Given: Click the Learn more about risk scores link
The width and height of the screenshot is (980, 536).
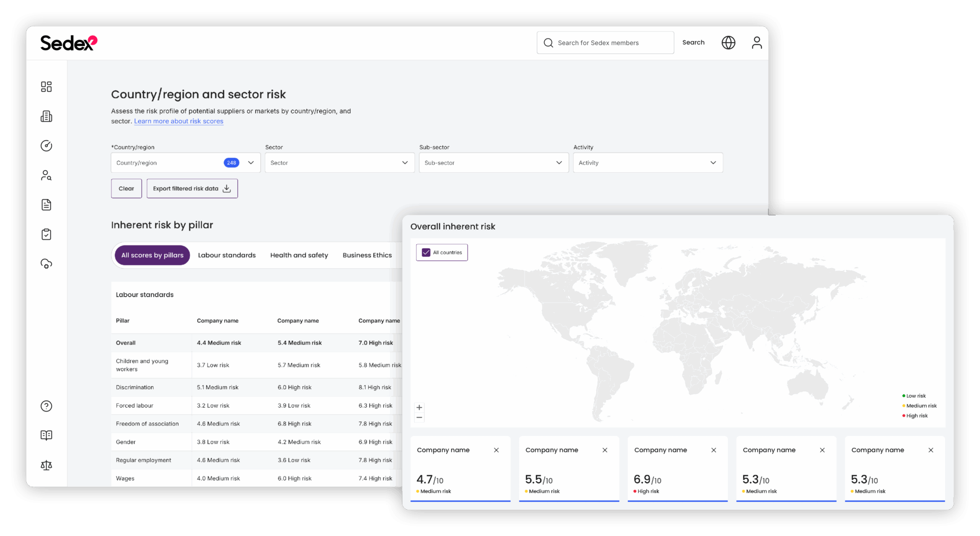Looking at the screenshot, I should [x=178, y=121].
